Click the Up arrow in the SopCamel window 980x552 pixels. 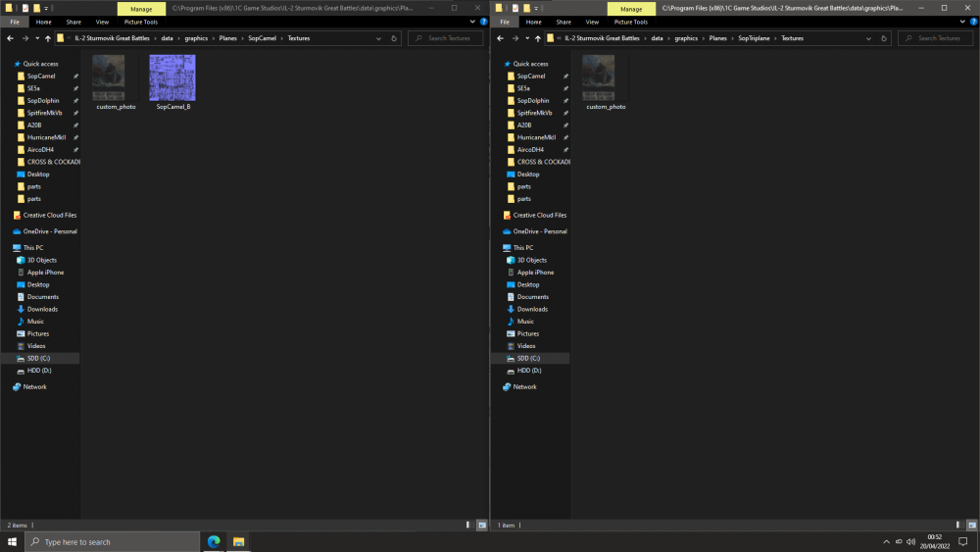(48, 38)
